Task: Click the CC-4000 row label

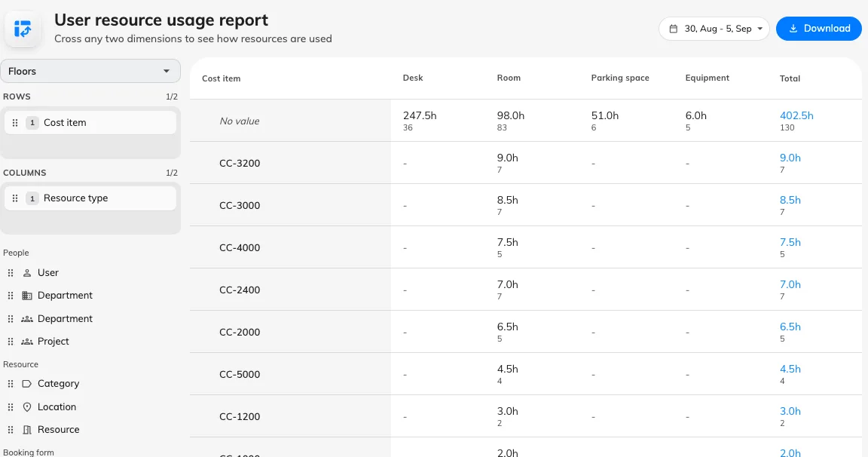Action: [x=240, y=247]
